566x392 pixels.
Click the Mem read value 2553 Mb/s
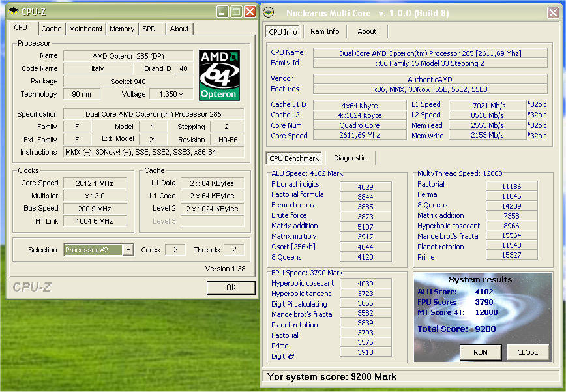pyautogui.click(x=487, y=125)
